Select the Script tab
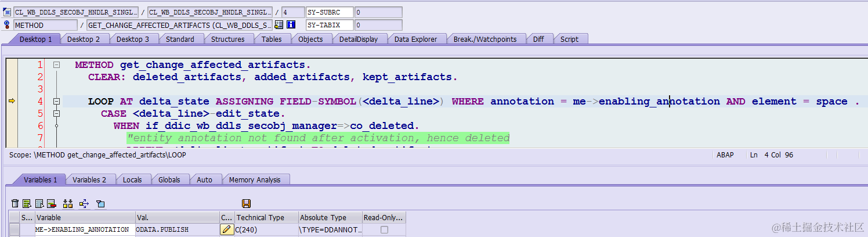868x237 pixels. (x=569, y=39)
